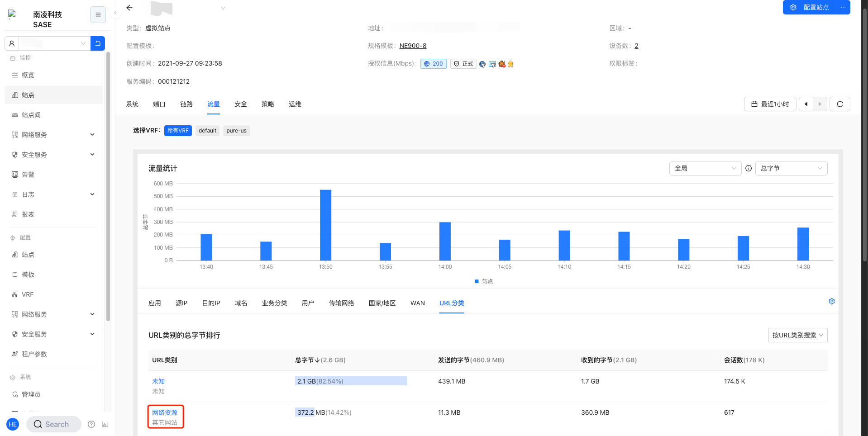Switch to the 系统 tab
Screen dimensions: 868x436
[x=132, y=104]
